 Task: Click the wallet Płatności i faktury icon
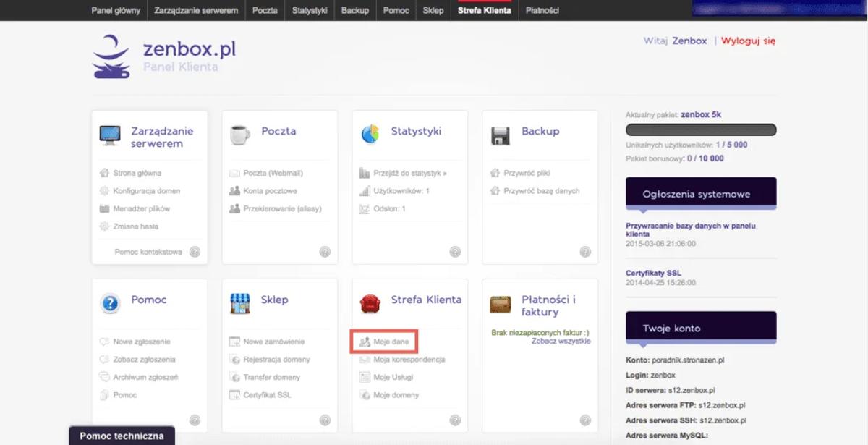501,304
